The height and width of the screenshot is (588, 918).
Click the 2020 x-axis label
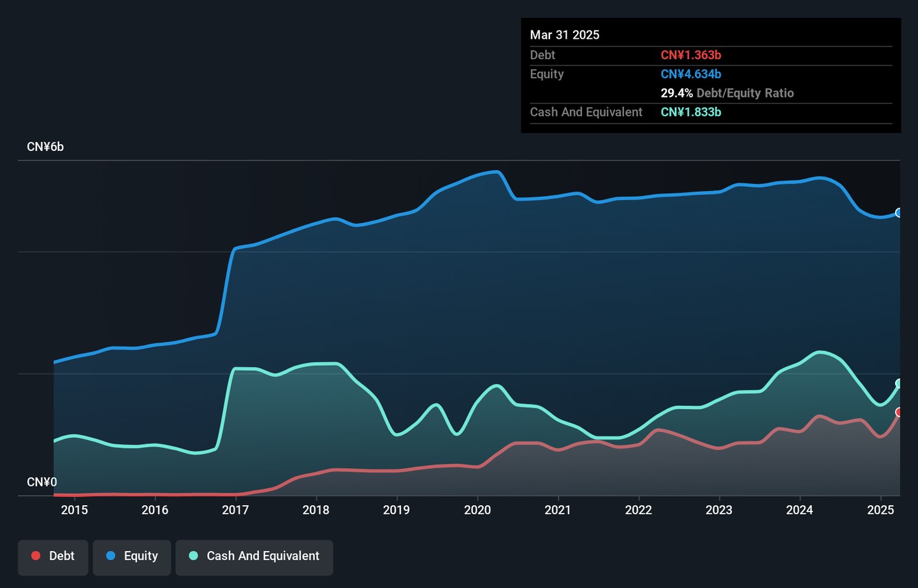(x=477, y=510)
